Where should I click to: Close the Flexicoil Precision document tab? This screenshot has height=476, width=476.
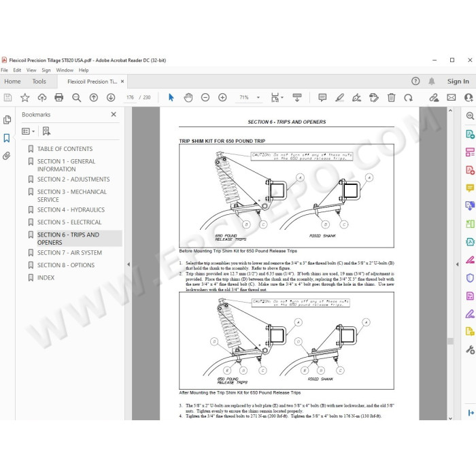pyautogui.click(x=122, y=82)
